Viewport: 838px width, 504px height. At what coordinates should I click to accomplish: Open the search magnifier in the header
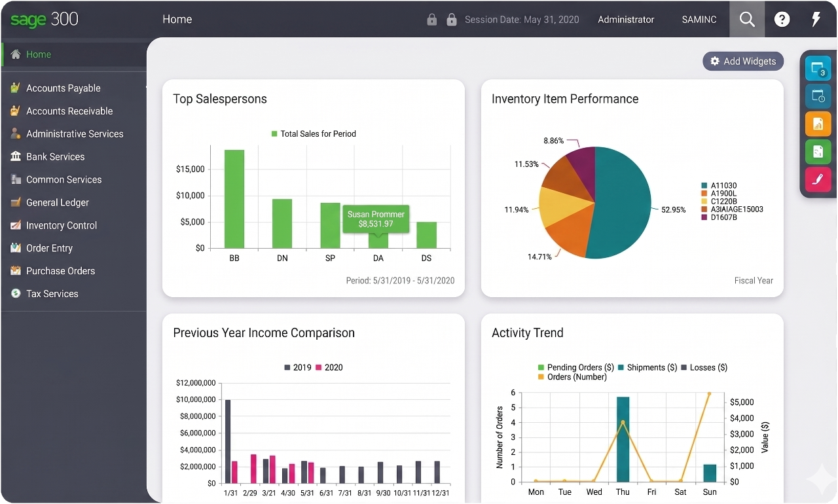[x=747, y=19]
